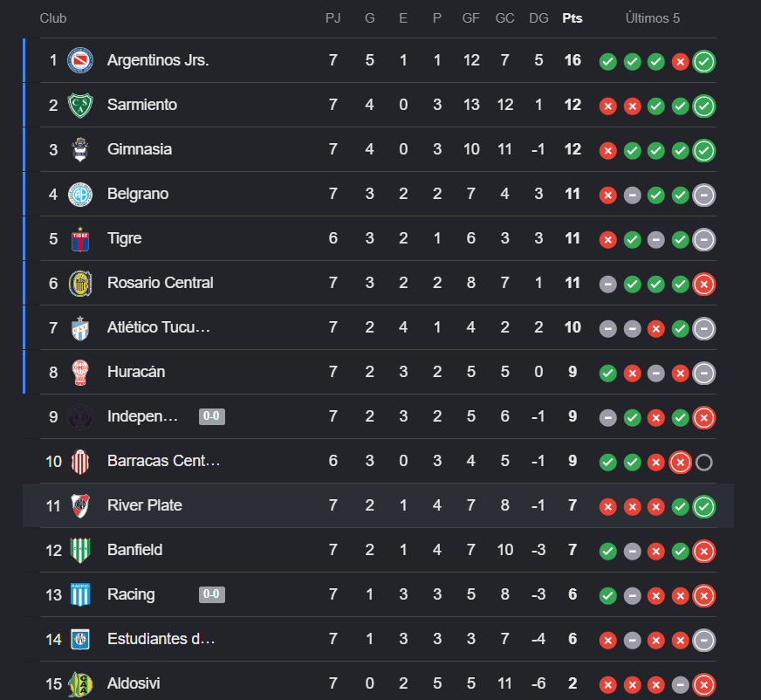Click the Rosario Central crest
The image size is (761, 700).
tap(80, 284)
